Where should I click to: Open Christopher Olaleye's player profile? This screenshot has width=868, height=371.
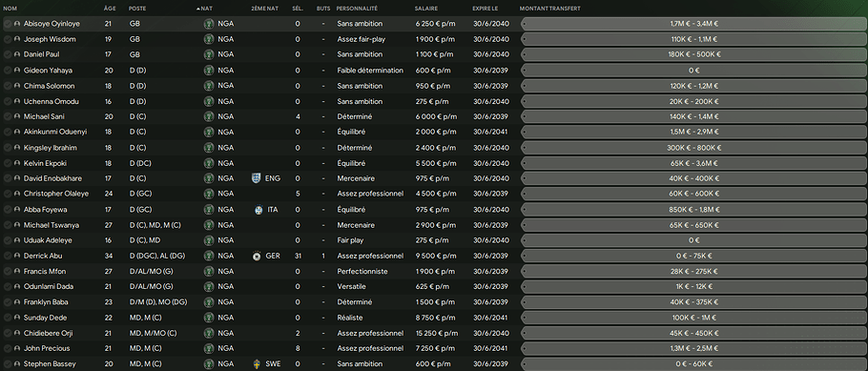coord(56,194)
